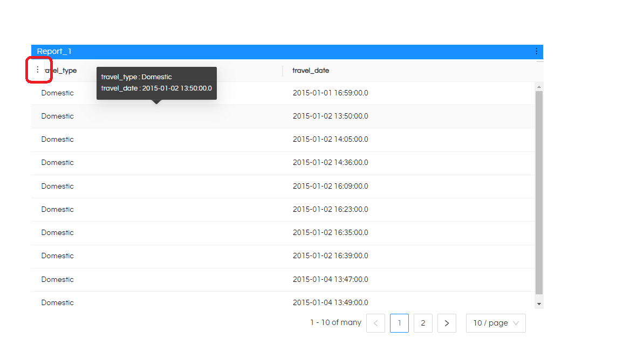Click Domestic in the 2015-01-01 16:59 row
This screenshot has height=352, width=644.
click(58, 93)
